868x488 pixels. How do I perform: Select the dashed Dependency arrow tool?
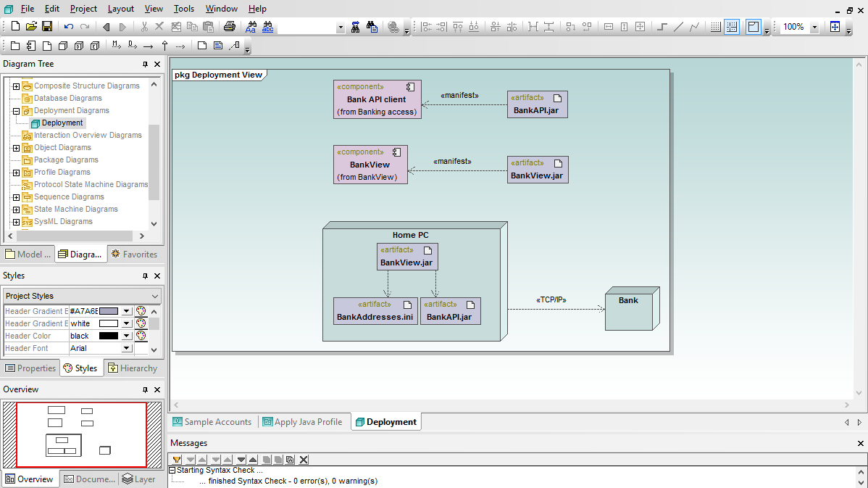180,46
